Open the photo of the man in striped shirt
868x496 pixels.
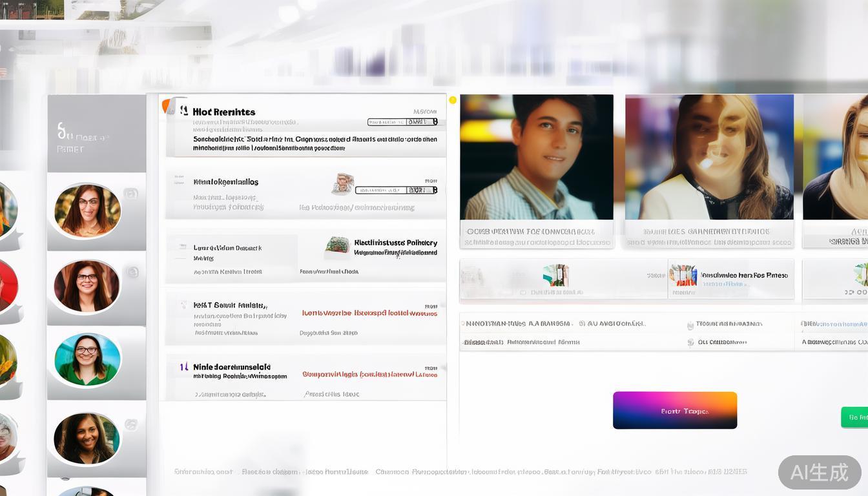point(536,157)
